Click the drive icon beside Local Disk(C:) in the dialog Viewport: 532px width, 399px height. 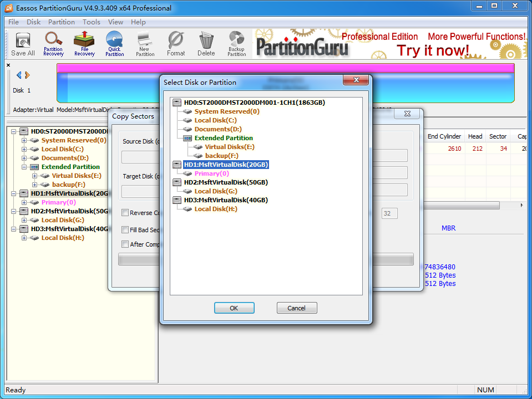[x=188, y=120]
